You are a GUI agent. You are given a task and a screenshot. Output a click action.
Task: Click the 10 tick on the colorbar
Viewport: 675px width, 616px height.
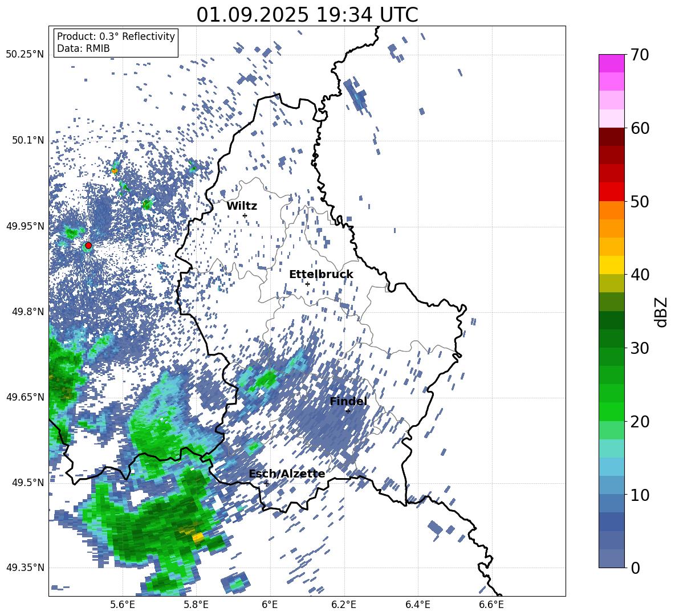640,495
